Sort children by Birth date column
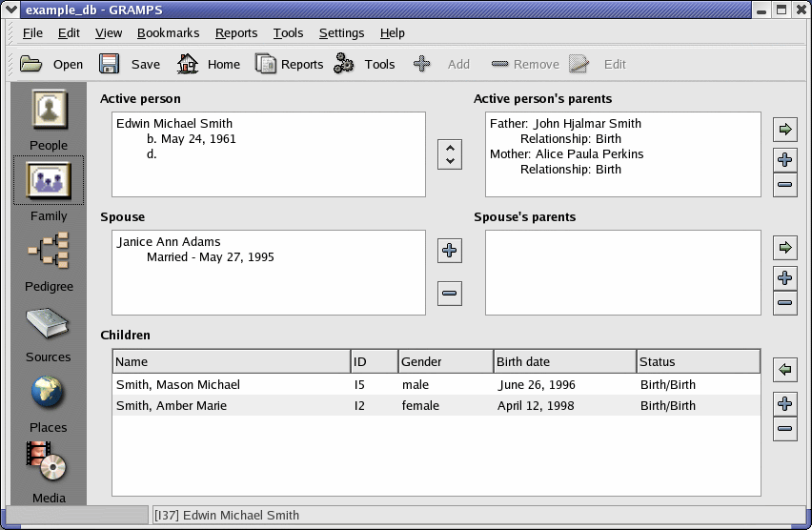This screenshot has width=812, height=530. [565, 362]
